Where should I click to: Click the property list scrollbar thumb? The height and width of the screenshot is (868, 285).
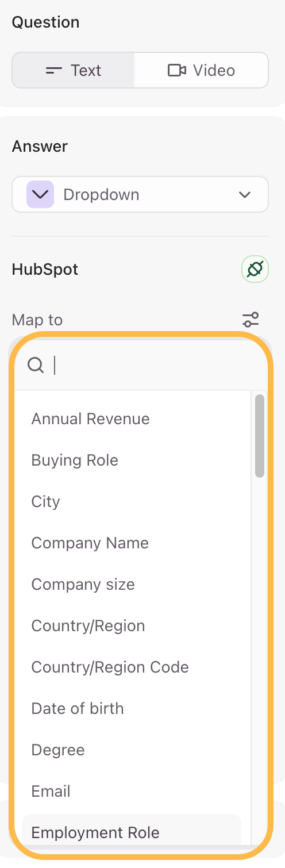tap(260, 436)
